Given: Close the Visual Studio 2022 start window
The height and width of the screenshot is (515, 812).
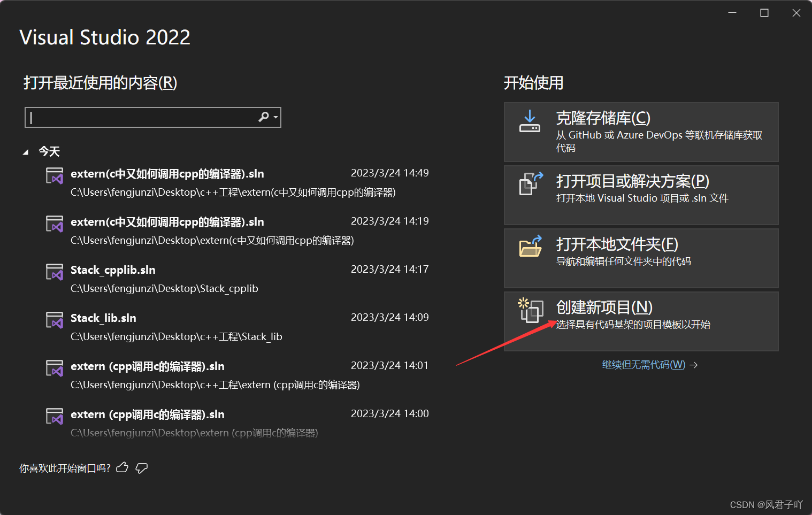Looking at the screenshot, I should [x=796, y=13].
